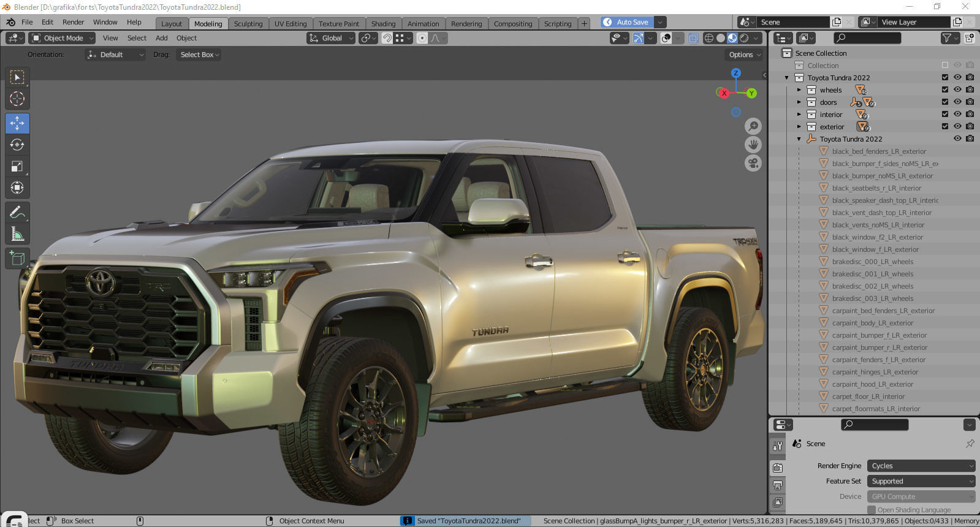Screen dimensions: 980x527
Task: Open the Render properties tab
Action: coord(778,468)
